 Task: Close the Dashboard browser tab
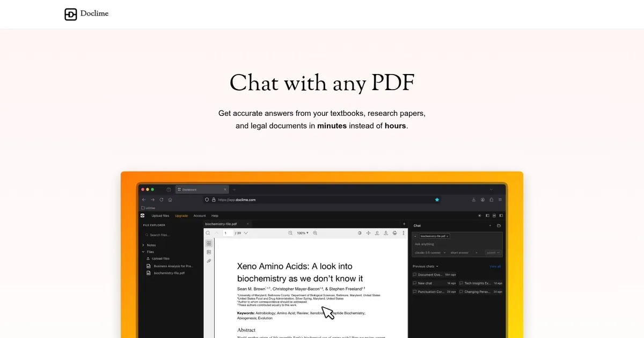(224, 189)
